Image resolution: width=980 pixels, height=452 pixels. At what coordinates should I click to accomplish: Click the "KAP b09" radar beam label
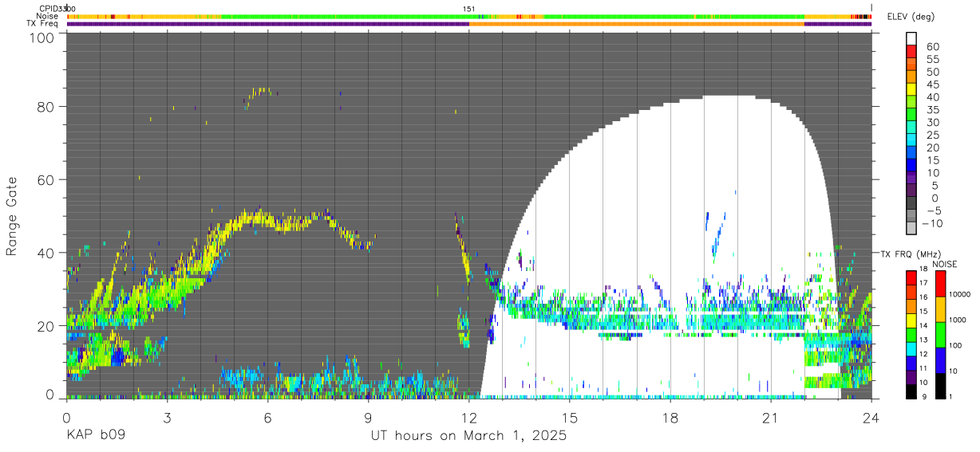[x=95, y=436]
